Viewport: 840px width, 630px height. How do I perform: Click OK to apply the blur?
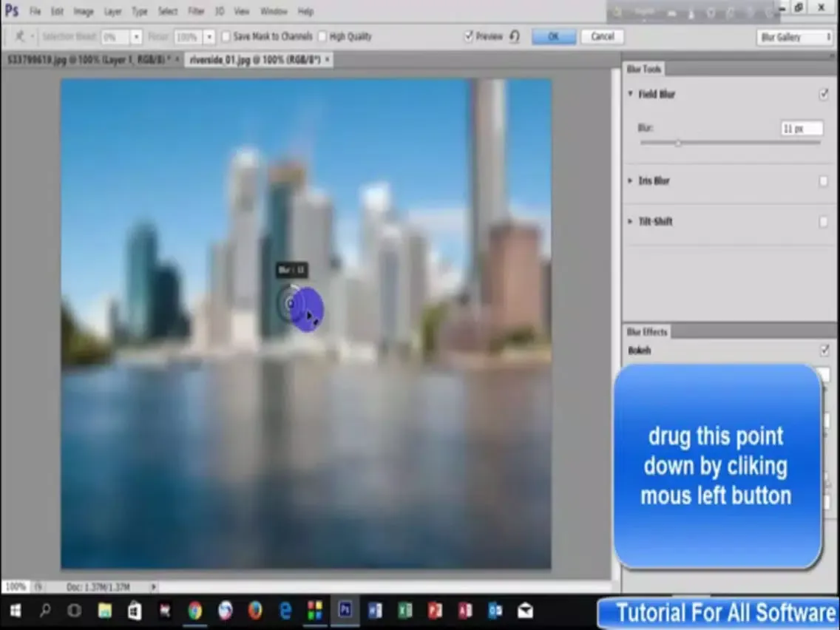553,36
